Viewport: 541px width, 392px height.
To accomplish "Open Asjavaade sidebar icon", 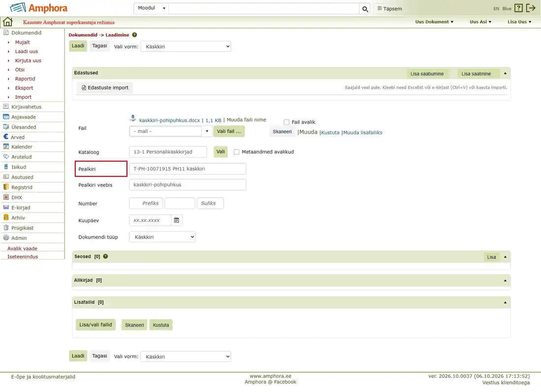I will click(6, 117).
